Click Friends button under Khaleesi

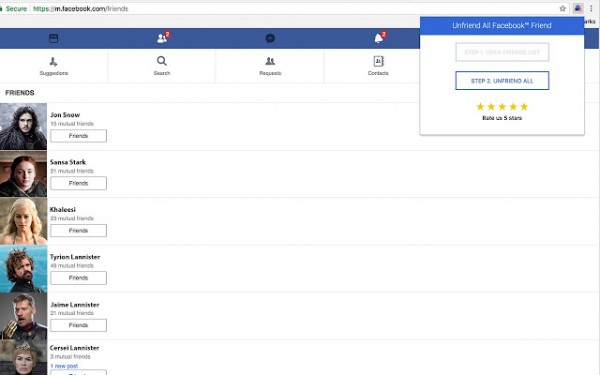(x=78, y=230)
